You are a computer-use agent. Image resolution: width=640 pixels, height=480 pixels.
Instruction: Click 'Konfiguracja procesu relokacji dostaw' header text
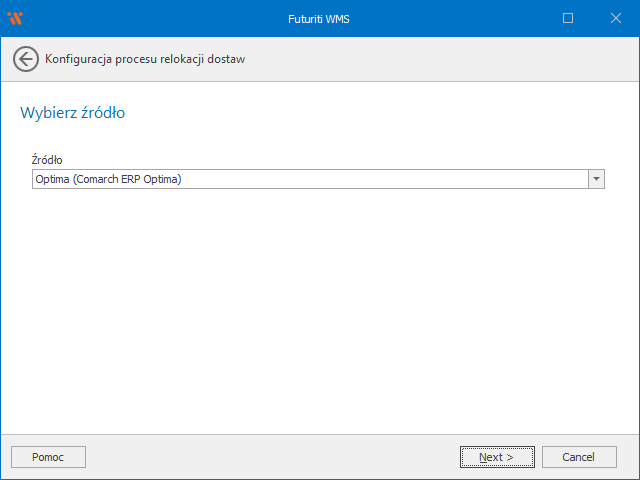coord(145,59)
